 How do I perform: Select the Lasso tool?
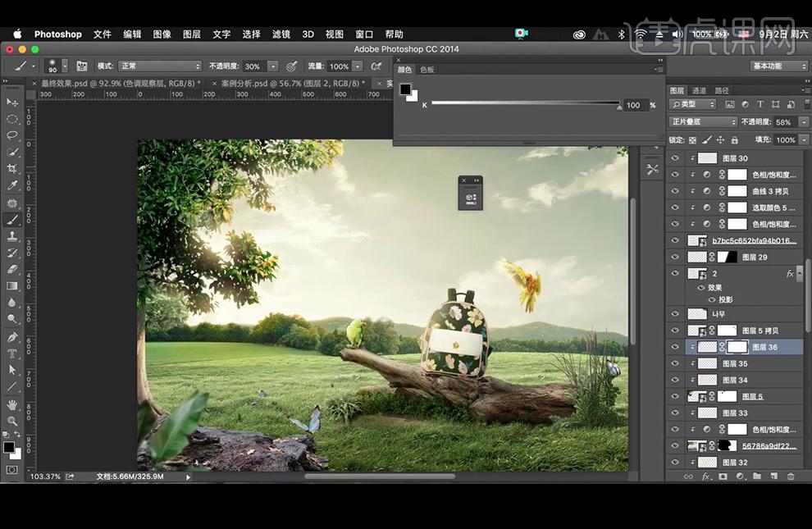click(x=12, y=135)
